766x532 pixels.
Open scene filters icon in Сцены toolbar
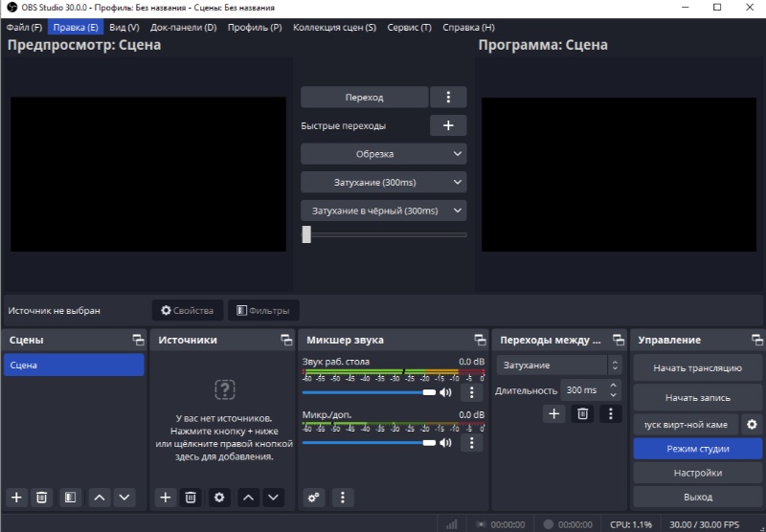[x=70, y=498]
